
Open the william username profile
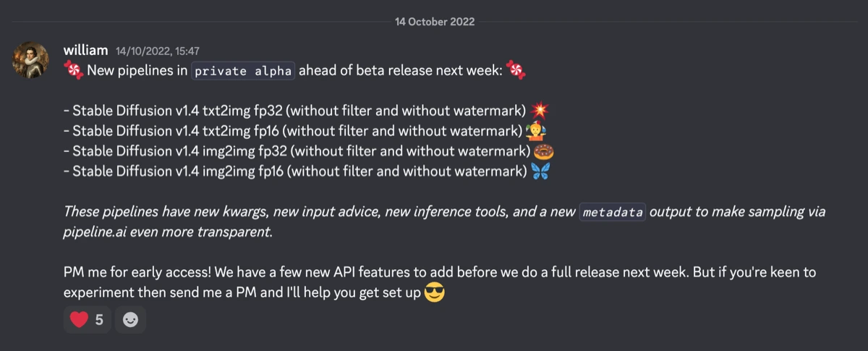tap(85, 51)
